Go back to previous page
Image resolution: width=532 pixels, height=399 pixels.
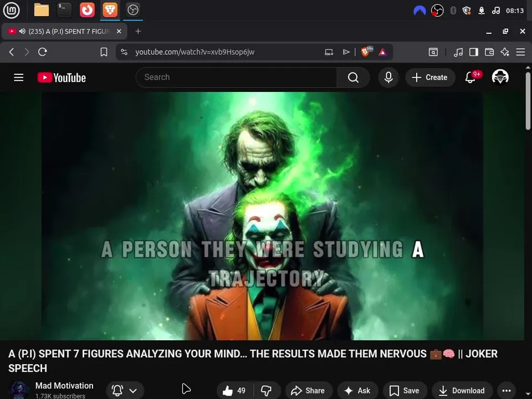click(x=12, y=52)
